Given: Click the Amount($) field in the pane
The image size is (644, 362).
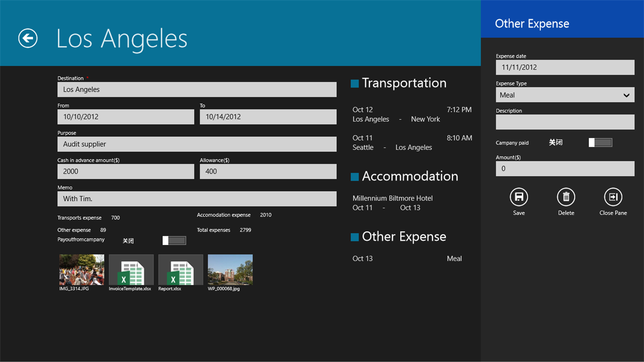Looking at the screenshot, I should pyautogui.click(x=565, y=168).
